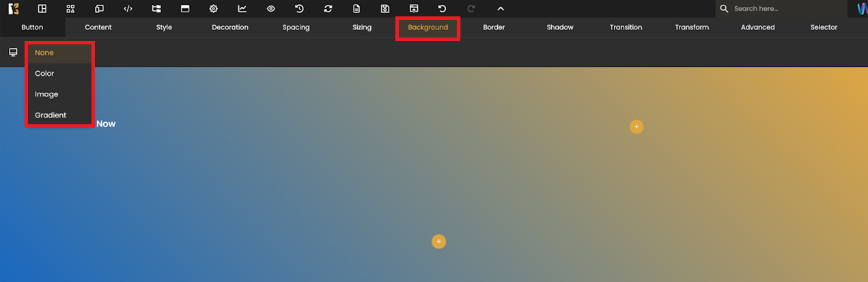The width and height of the screenshot is (868, 282).
Task: Click the floppy disk save icon
Action: [385, 9]
